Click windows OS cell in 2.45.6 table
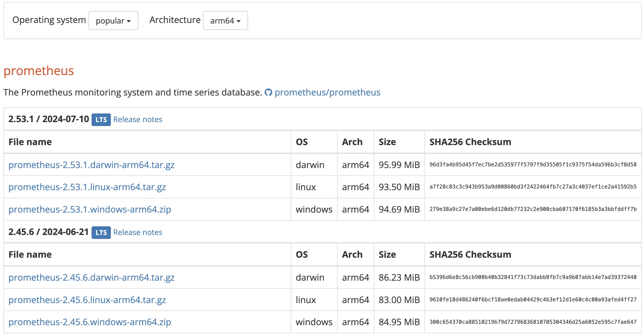This screenshot has height=335, width=644. point(314,322)
